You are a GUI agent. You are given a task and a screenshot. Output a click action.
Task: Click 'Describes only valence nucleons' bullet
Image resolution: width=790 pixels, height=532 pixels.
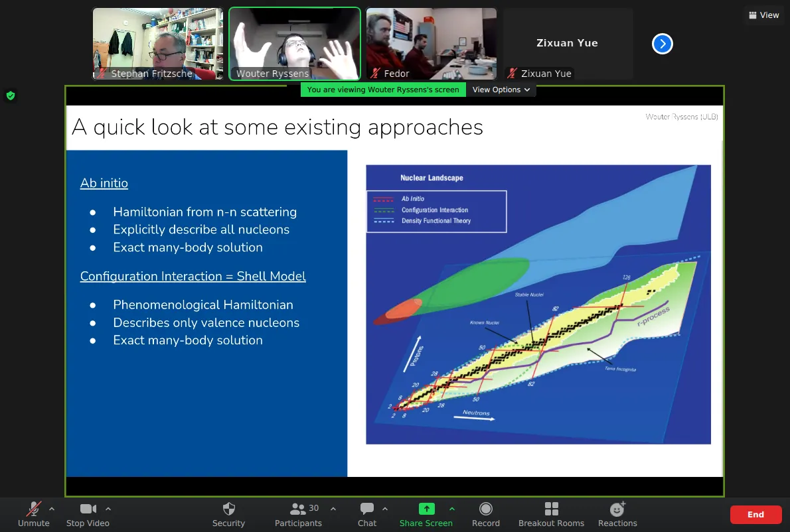(206, 322)
